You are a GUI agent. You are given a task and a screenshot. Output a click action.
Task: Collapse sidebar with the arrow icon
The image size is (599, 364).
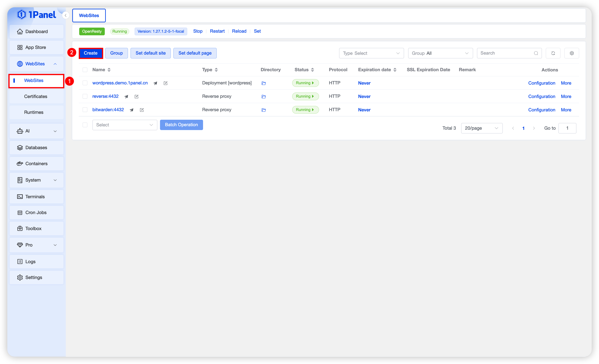click(66, 15)
